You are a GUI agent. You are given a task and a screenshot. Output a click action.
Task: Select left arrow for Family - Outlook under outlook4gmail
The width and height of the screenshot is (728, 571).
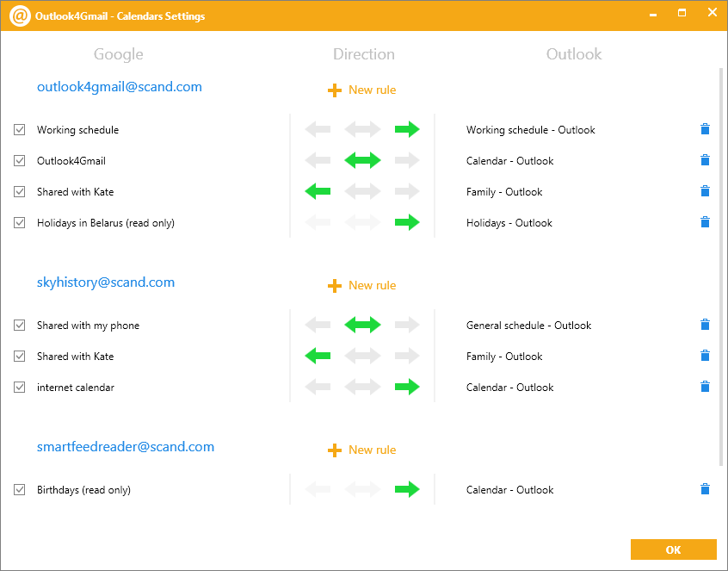[318, 191]
